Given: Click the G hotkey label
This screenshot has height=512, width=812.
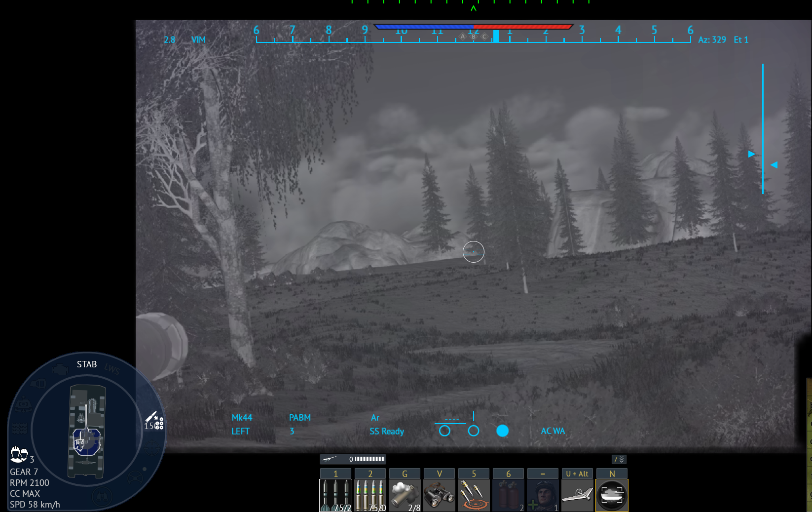Looking at the screenshot, I should (405, 473).
